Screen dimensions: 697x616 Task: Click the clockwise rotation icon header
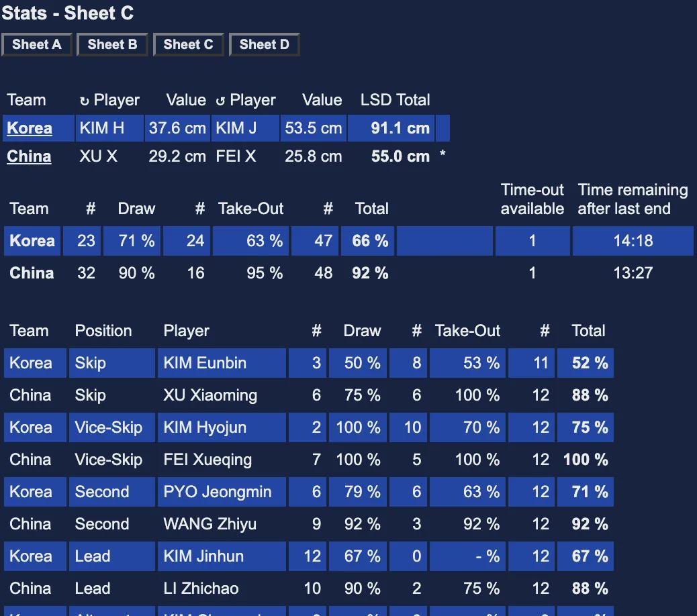pyautogui.click(x=84, y=101)
